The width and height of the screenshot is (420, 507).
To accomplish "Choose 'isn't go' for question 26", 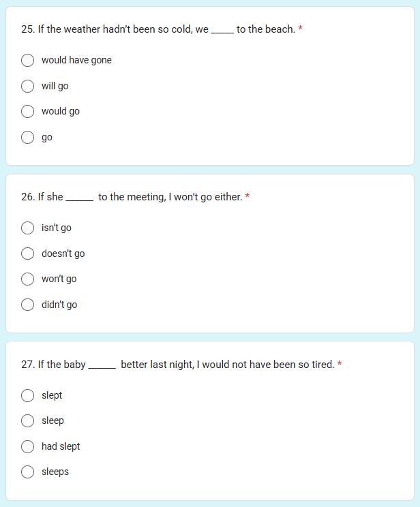I will click(27, 228).
